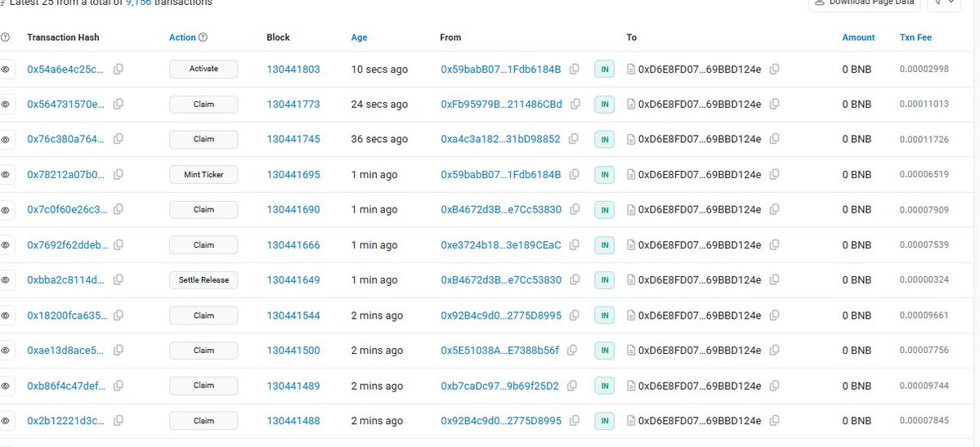Preview transaction 0xbba2c8114d with eye icon
This screenshot has width=980, height=447.
[6, 280]
